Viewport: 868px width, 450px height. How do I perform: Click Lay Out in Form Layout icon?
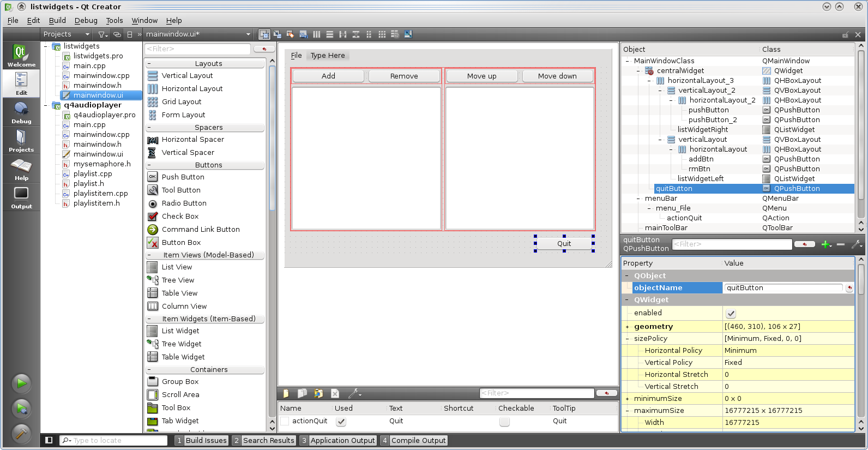point(369,34)
